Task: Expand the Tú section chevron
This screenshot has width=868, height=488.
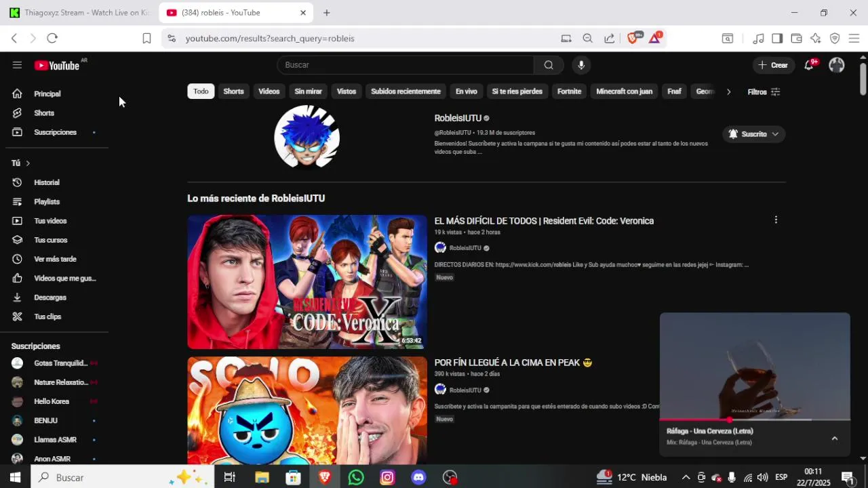Action: pyautogui.click(x=28, y=163)
